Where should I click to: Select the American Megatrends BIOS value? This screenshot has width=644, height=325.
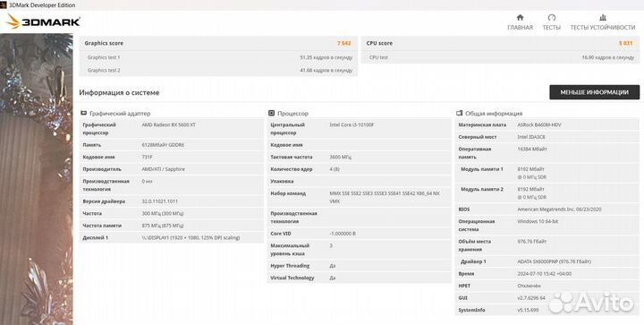[559, 210]
